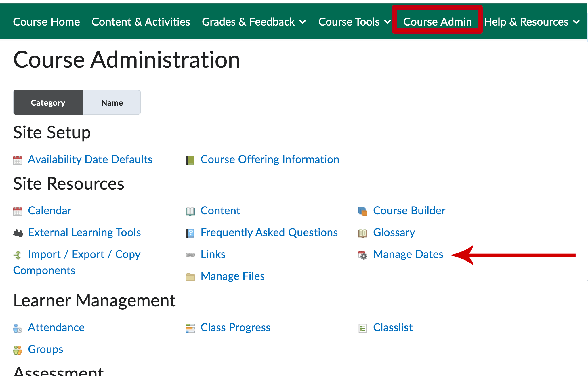Open the Classlist page
Image resolution: width=588 pixels, height=376 pixels.
click(x=393, y=328)
